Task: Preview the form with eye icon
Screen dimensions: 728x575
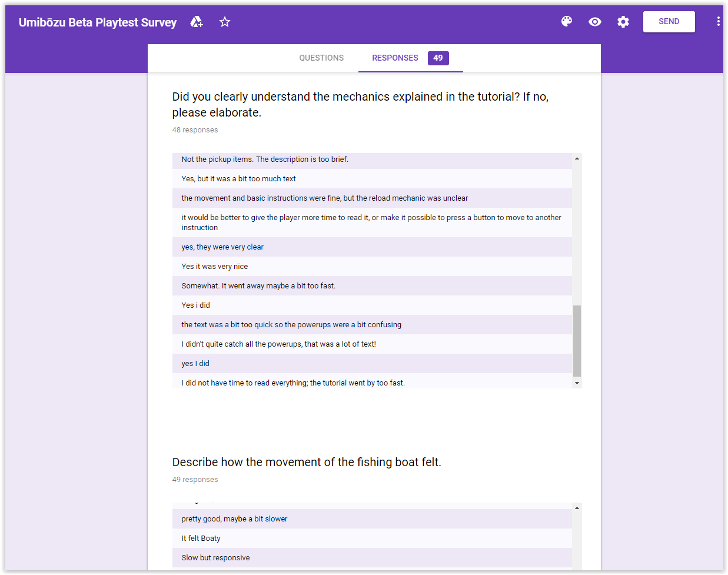Action: [595, 22]
